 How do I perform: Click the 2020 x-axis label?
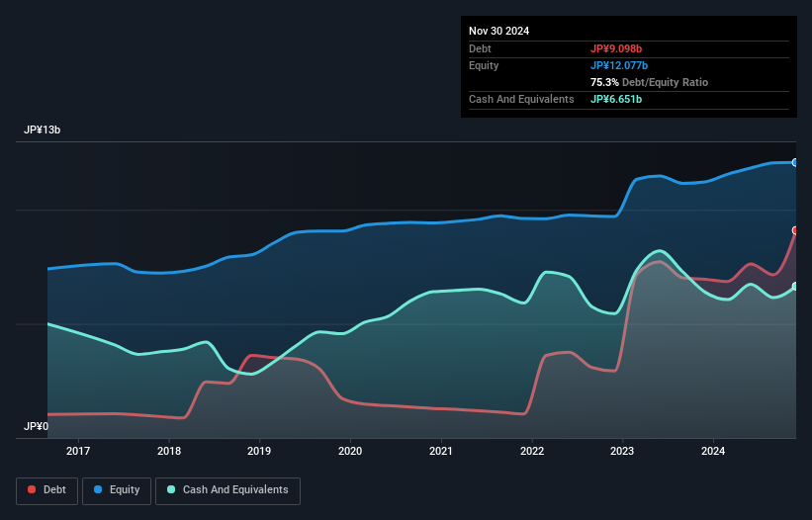click(350, 451)
